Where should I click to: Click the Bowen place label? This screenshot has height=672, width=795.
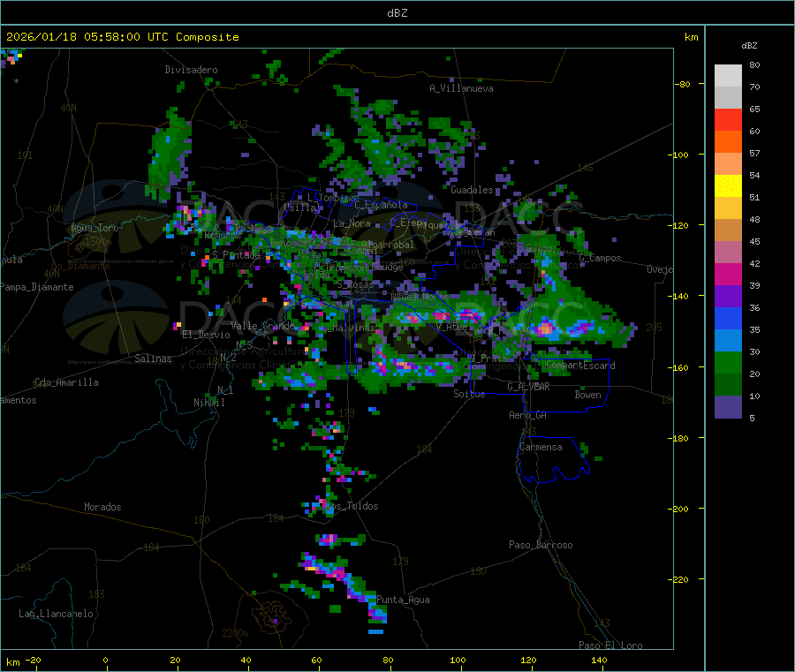(x=587, y=395)
